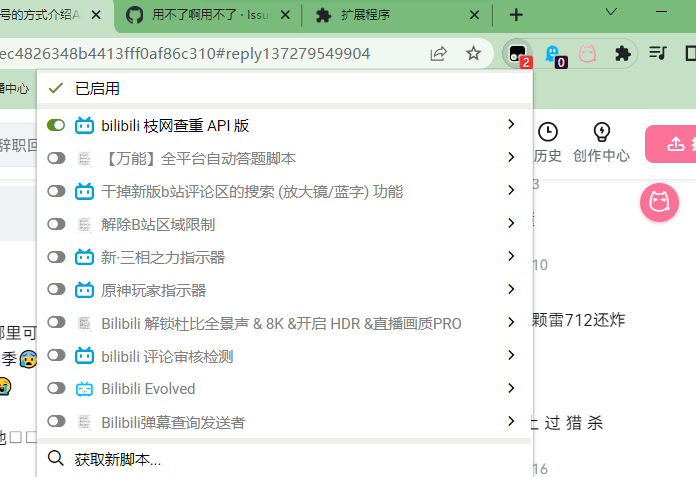This screenshot has width=696, height=477.
Task: Open a new browser tab
Action: point(516,15)
